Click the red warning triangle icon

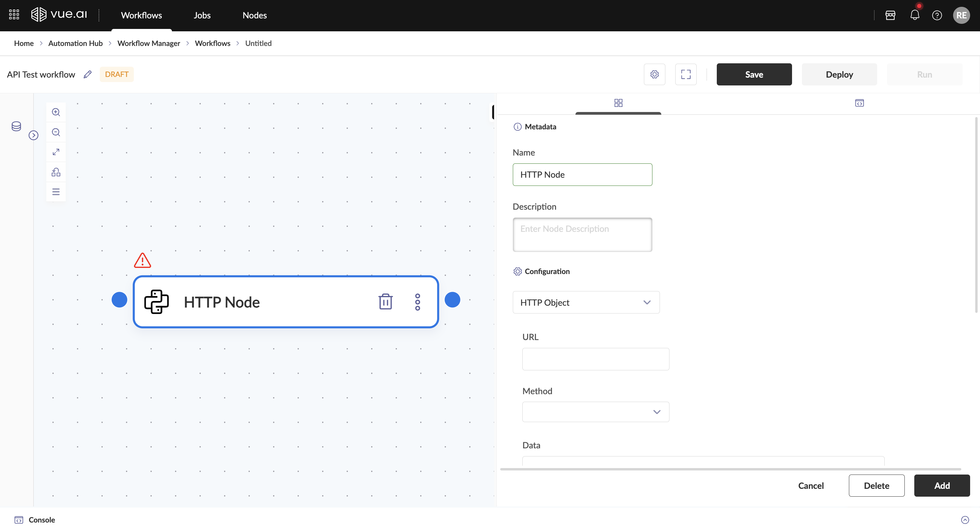click(142, 261)
